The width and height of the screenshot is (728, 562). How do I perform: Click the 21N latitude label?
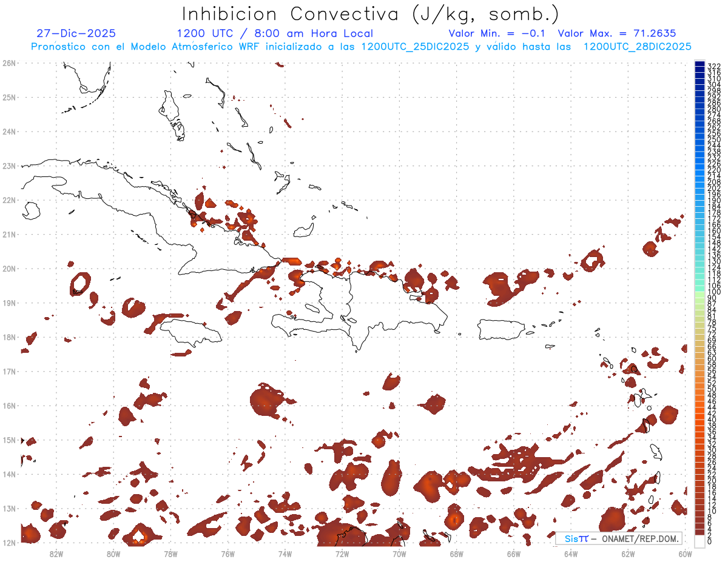(x=8, y=234)
